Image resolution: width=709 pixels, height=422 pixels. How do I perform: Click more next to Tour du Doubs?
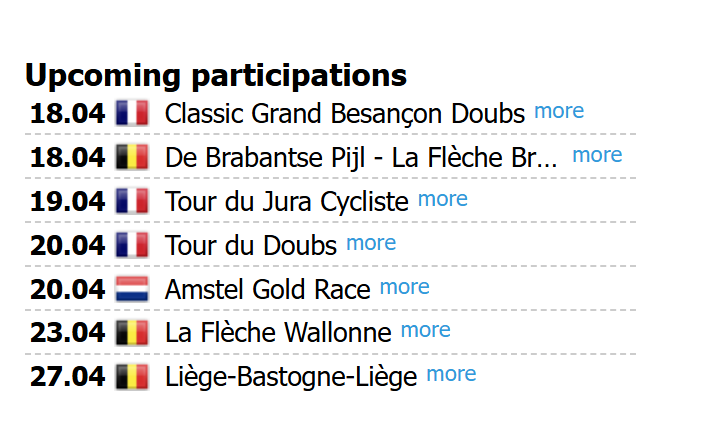(x=371, y=243)
